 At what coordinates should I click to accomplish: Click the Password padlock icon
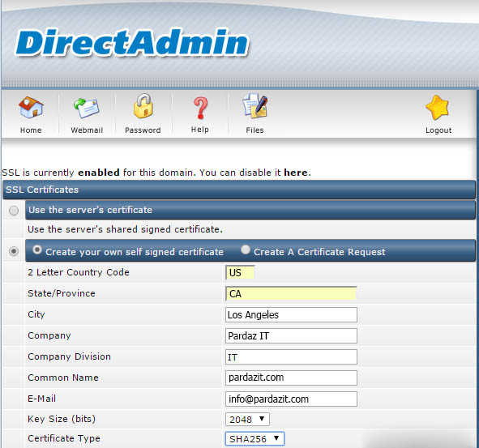click(143, 106)
